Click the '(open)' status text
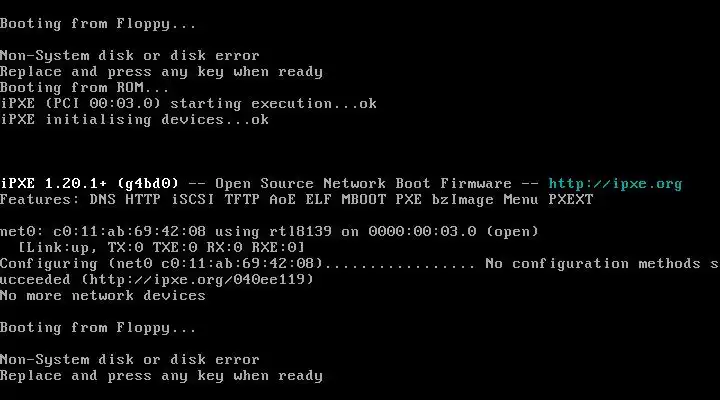Screen dimensions: 720x400 tap(512, 231)
